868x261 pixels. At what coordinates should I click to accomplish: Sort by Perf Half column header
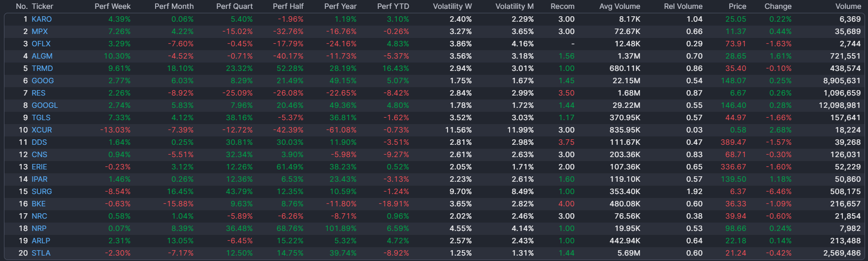[288, 6]
